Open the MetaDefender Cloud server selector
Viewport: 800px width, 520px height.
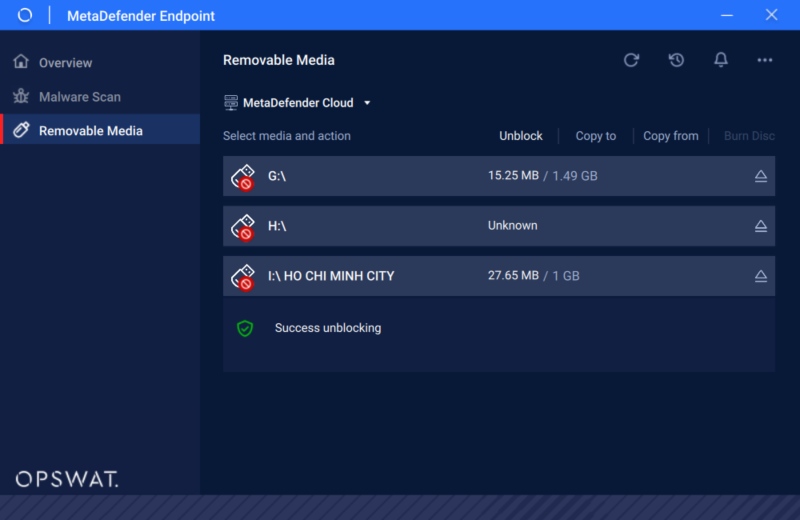(297, 103)
